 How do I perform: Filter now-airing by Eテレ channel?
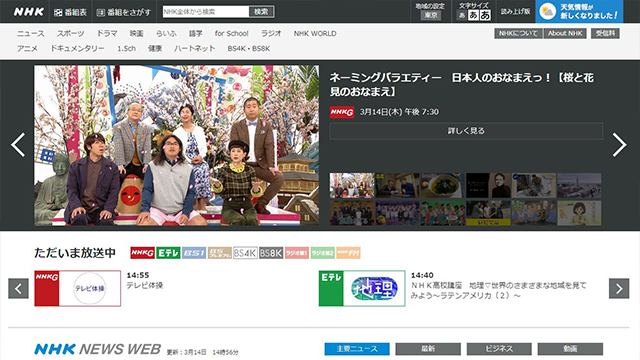(168, 253)
